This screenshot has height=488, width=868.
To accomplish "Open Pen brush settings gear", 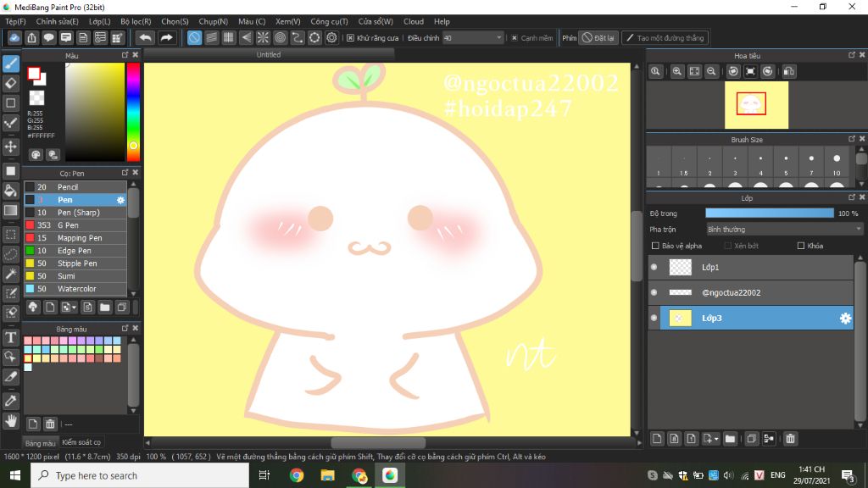I will coord(120,200).
